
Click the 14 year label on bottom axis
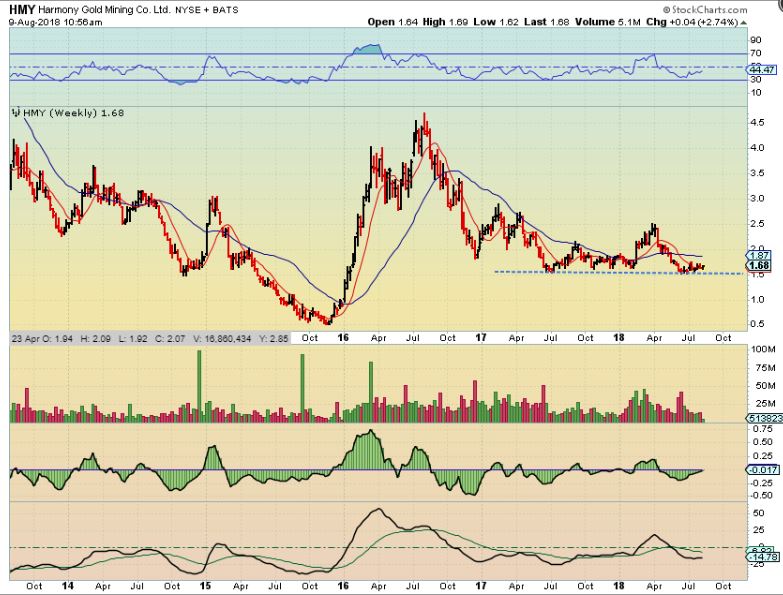(68, 586)
